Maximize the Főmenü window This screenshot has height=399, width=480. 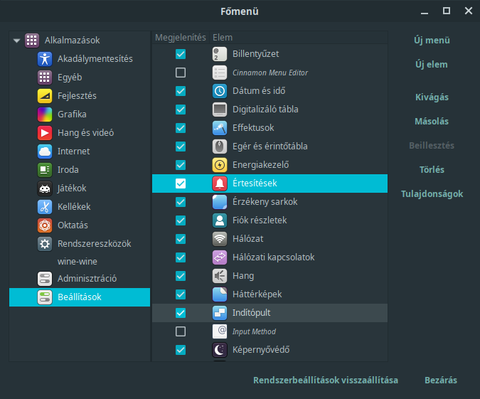(x=446, y=11)
